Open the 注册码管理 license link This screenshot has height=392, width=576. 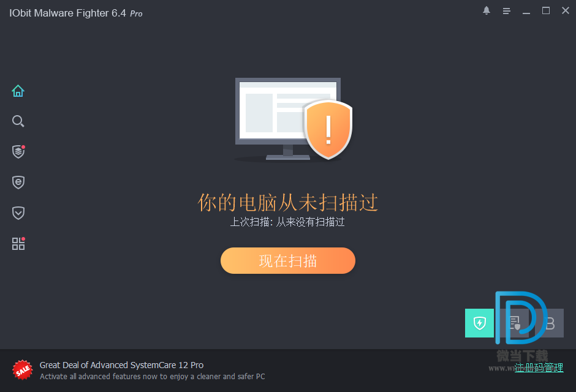(x=539, y=367)
